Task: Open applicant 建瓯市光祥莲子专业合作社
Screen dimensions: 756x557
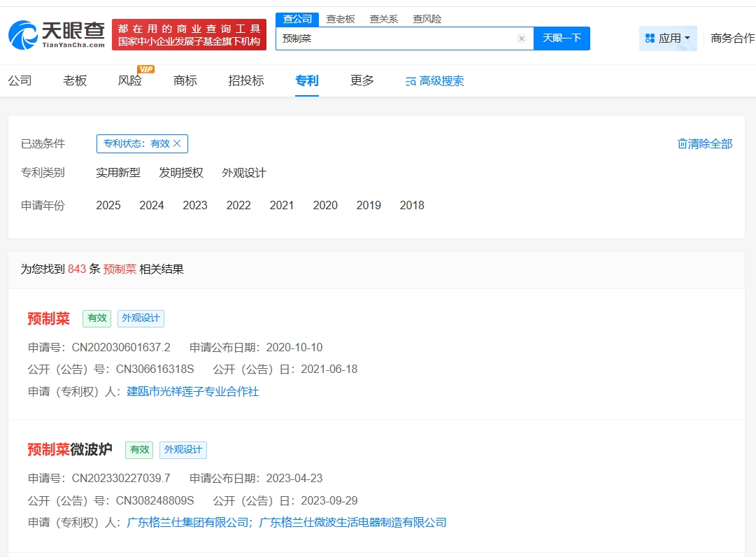Action: [192, 391]
